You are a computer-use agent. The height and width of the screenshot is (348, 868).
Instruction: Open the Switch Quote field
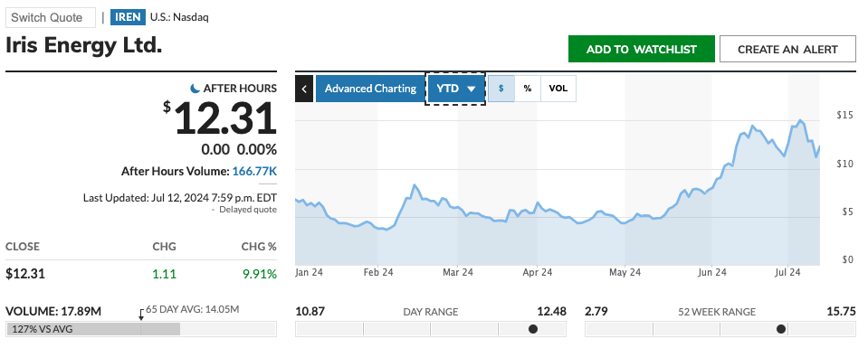tap(51, 17)
